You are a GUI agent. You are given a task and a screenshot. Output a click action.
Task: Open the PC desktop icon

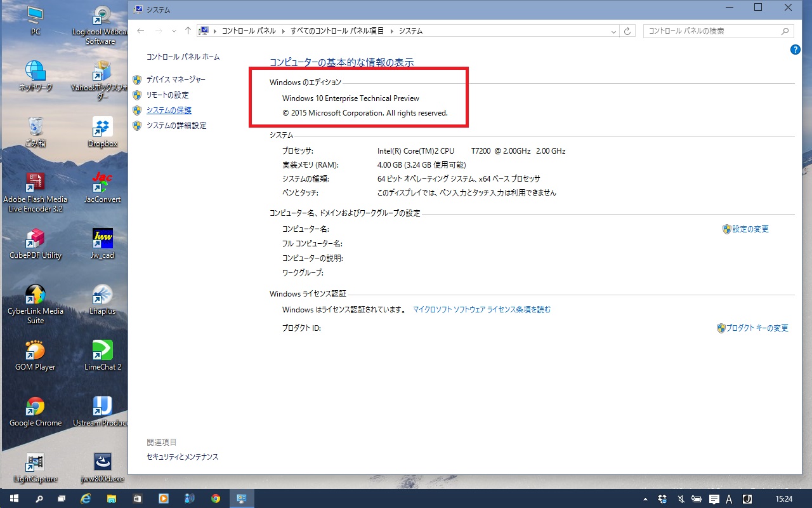pyautogui.click(x=35, y=20)
